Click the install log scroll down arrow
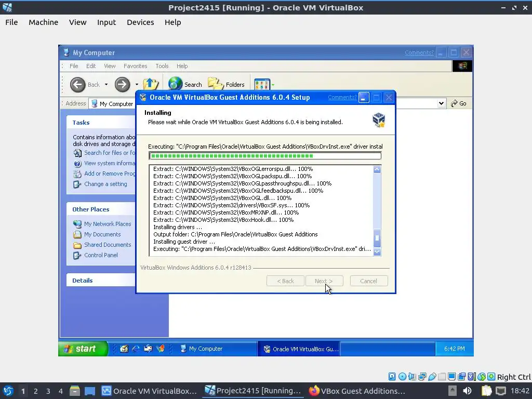Screen dimensions: 532x399 pos(377,252)
